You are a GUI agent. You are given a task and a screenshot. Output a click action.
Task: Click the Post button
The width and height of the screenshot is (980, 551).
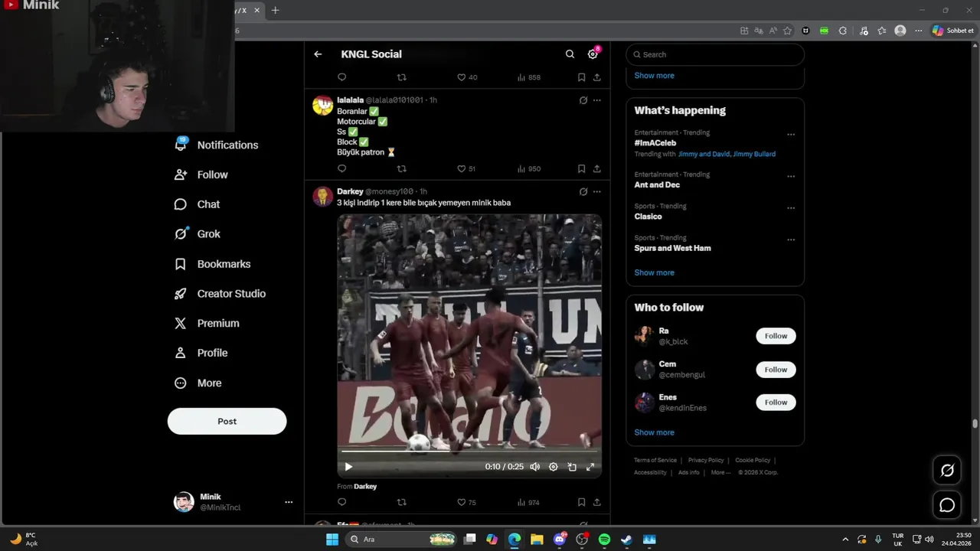(227, 421)
